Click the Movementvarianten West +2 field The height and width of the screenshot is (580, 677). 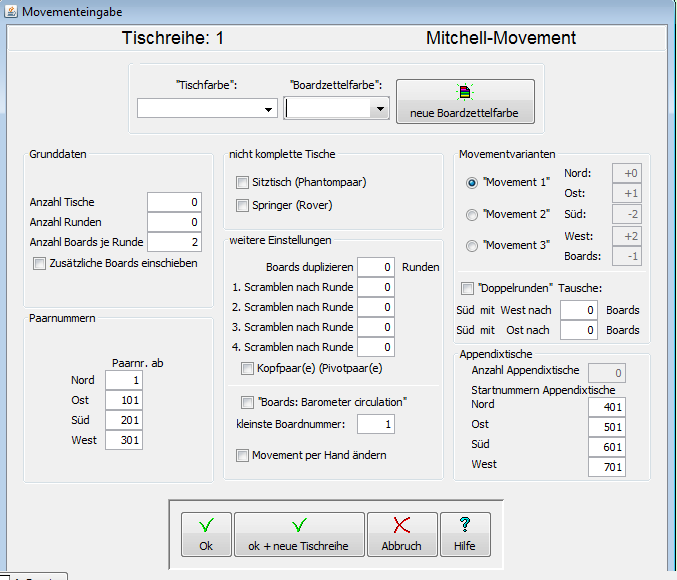coord(626,236)
